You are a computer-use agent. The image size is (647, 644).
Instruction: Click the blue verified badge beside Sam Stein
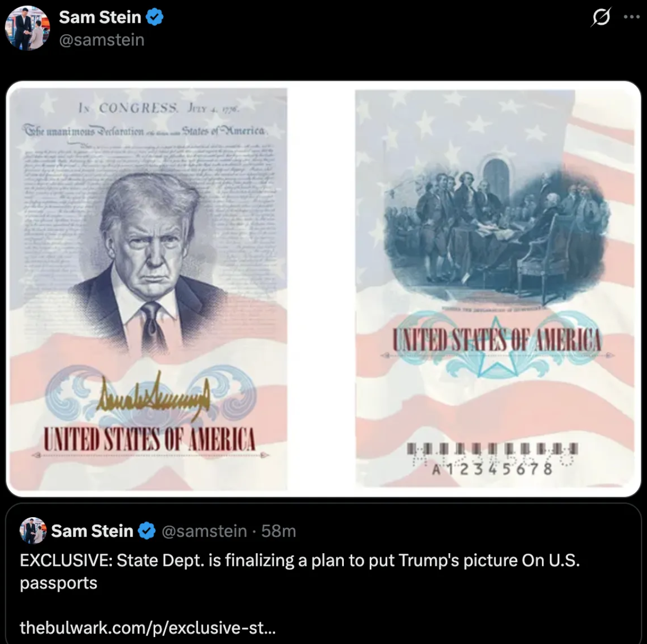pyautogui.click(x=154, y=17)
